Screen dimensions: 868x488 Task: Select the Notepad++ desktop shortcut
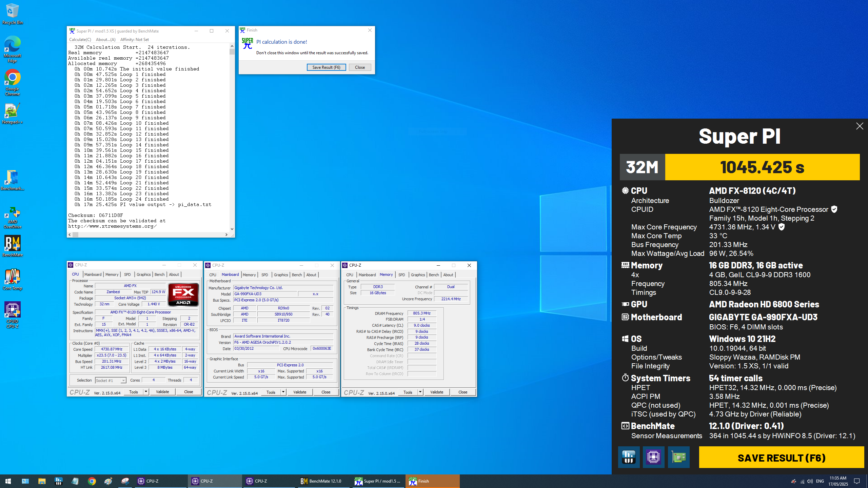(x=12, y=114)
